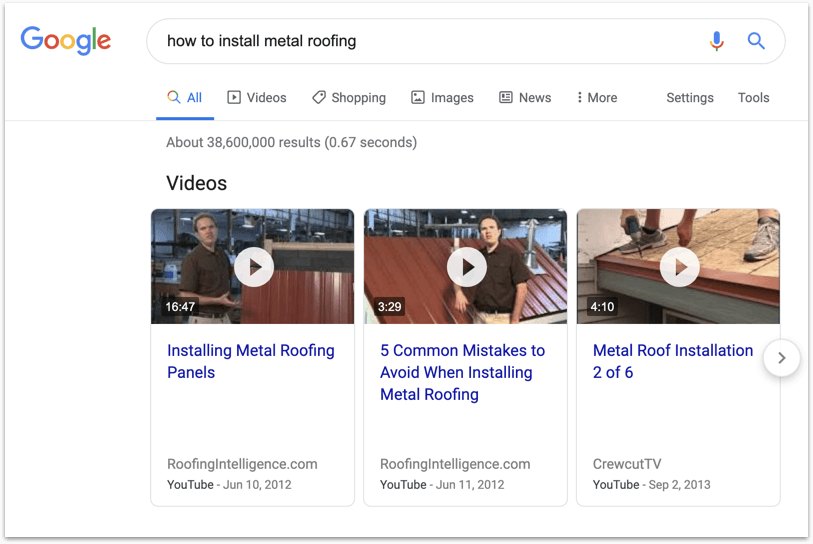Open the Settings menu
The height and width of the screenshot is (544, 813).
tap(689, 98)
